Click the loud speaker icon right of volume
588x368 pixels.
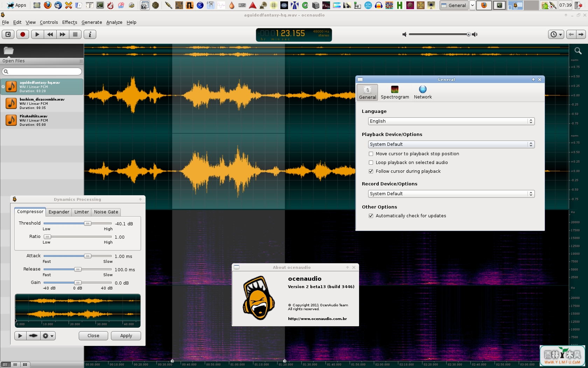[475, 34]
